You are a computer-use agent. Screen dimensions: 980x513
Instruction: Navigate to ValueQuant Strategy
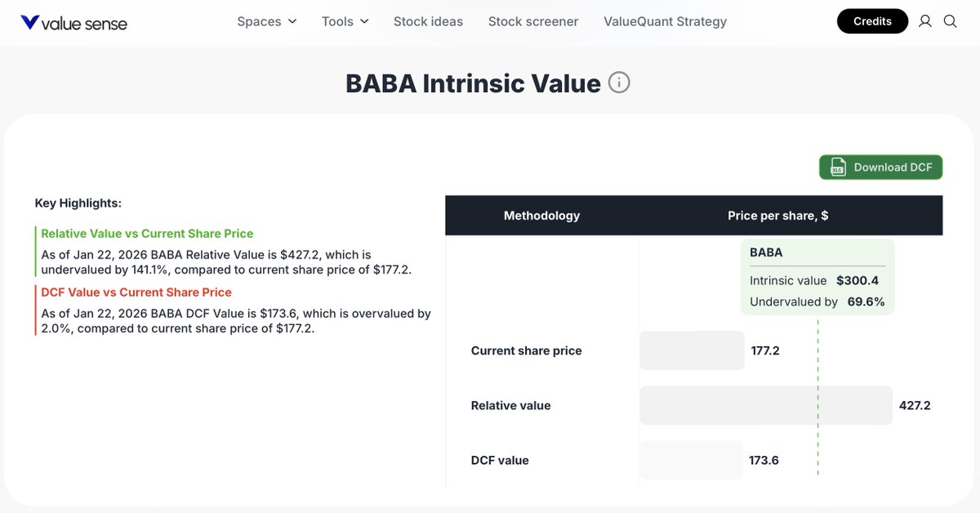point(665,21)
